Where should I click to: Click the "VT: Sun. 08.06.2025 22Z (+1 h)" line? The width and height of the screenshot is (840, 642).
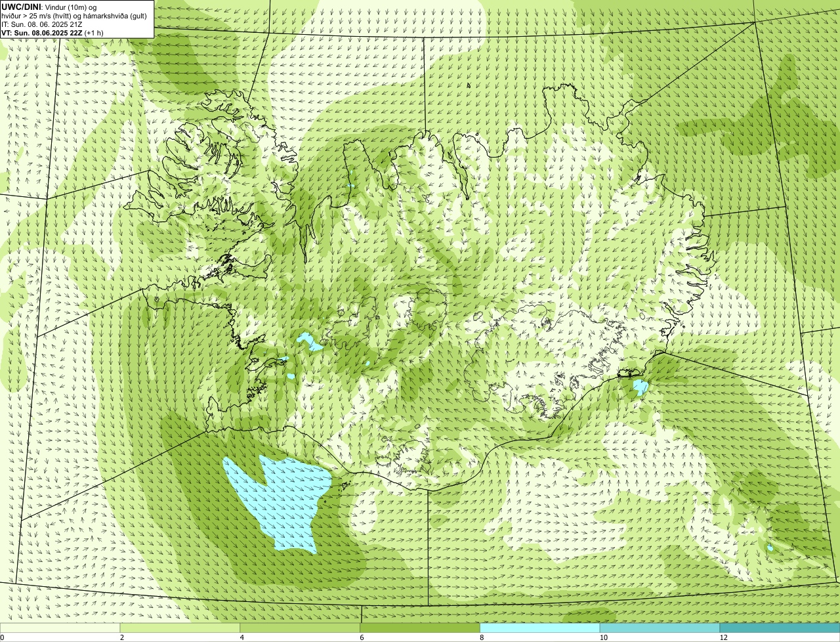coord(52,32)
